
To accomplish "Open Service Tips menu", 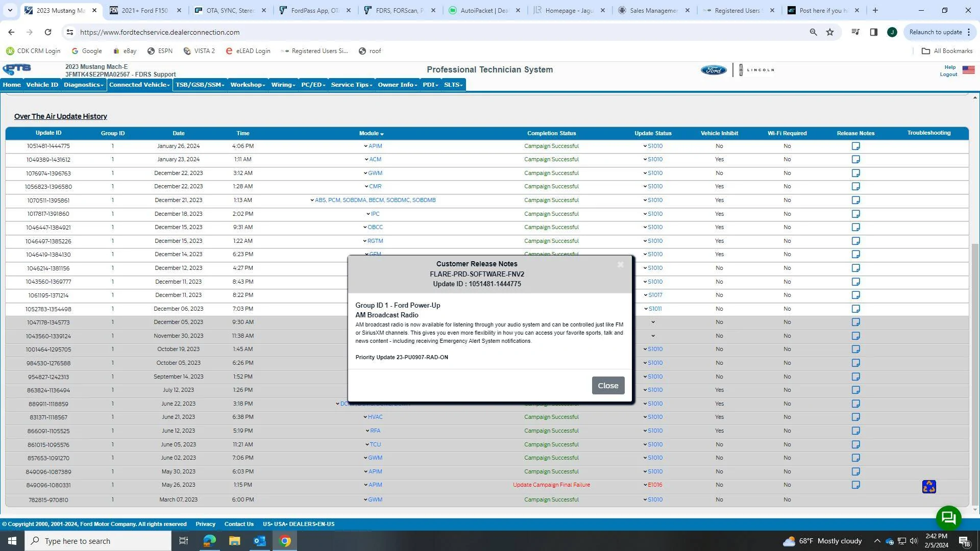I will point(352,85).
